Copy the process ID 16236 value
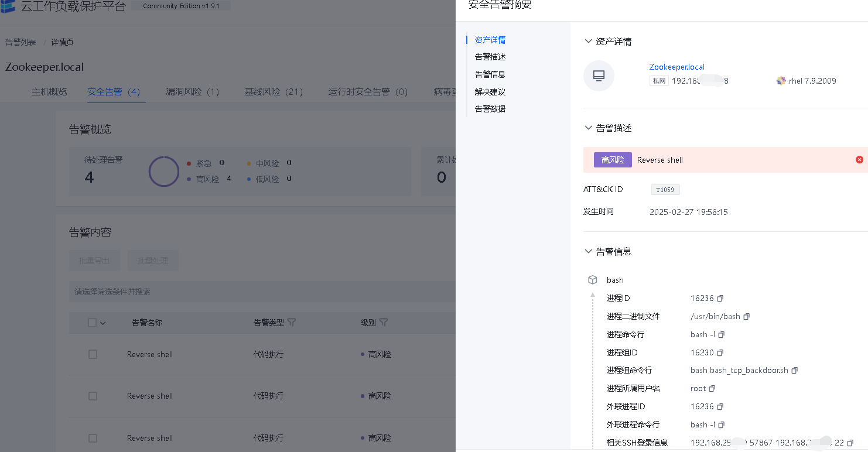868x452 pixels. point(720,299)
